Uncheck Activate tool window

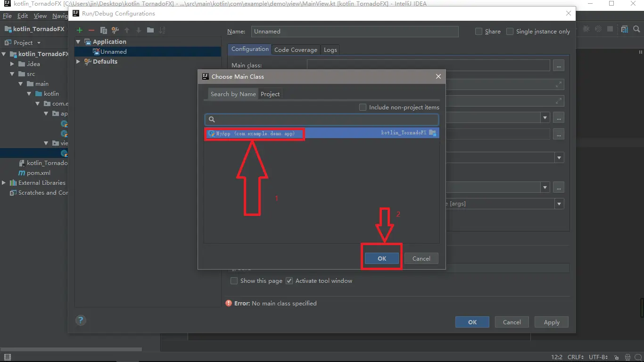coord(289,281)
